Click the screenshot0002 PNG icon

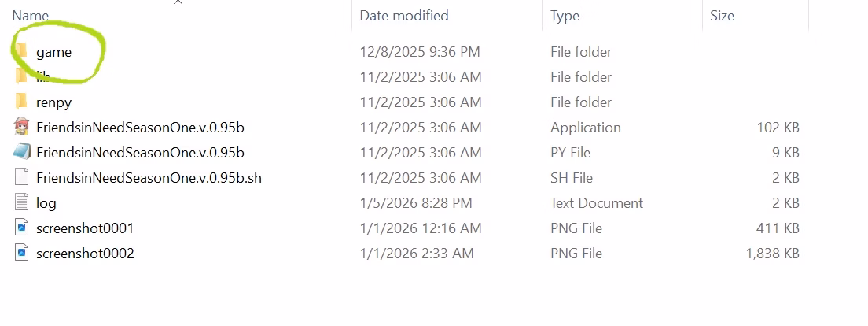(21, 253)
